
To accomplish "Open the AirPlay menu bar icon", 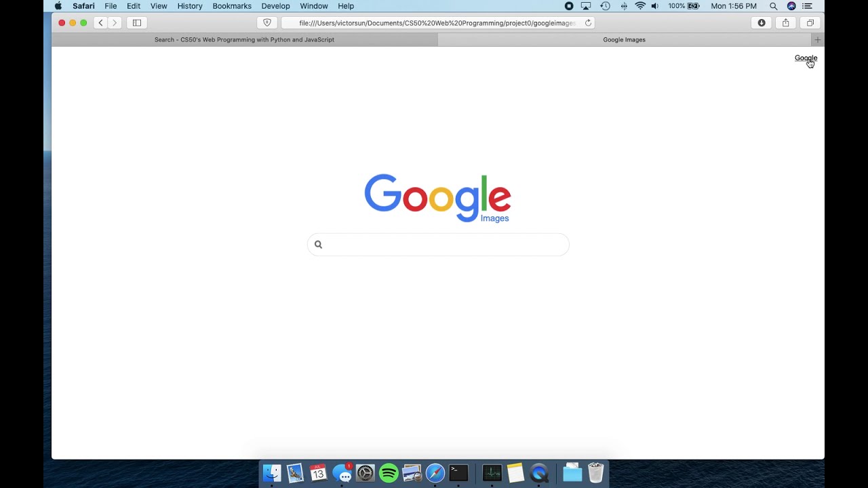I will click(586, 6).
